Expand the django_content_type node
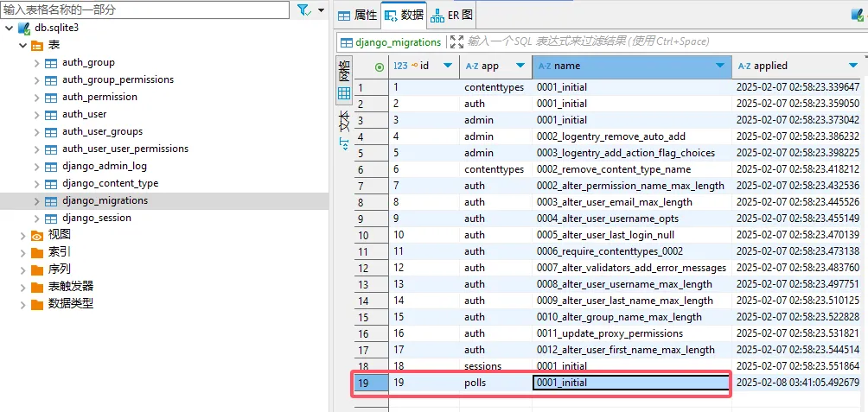This screenshot has width=868, height=412. [36, 184]
